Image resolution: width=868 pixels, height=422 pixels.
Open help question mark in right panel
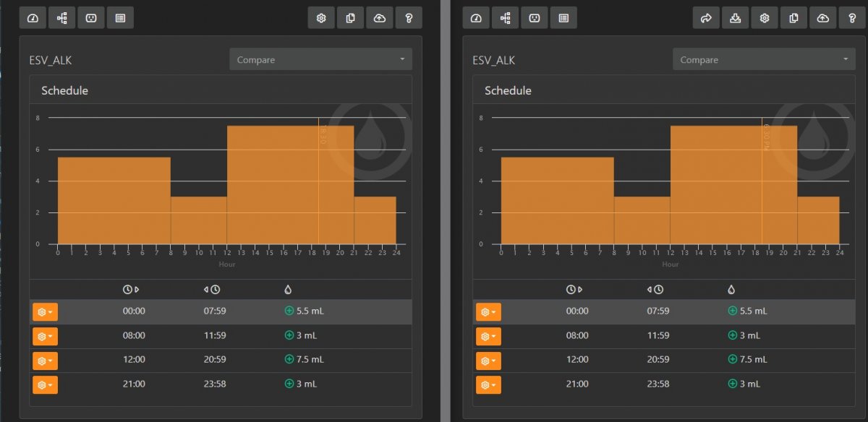tap(852, 18)
